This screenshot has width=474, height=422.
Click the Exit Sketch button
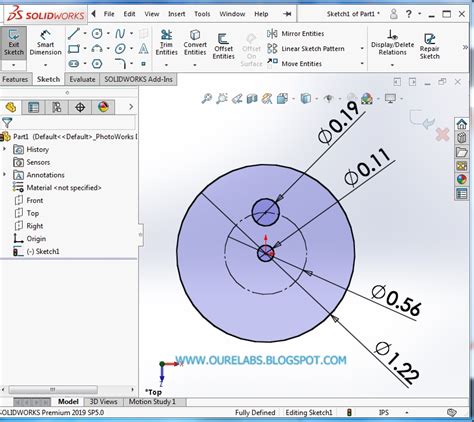tap(14, 43)
